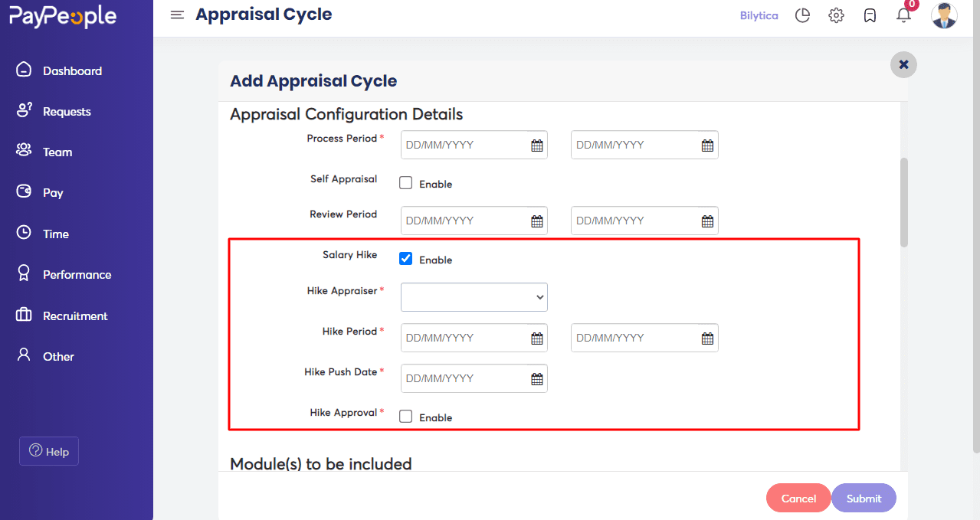Viewport: 980px width, 520px height.
Task: Open the notifications bell
Action: (x=903, y=15)
